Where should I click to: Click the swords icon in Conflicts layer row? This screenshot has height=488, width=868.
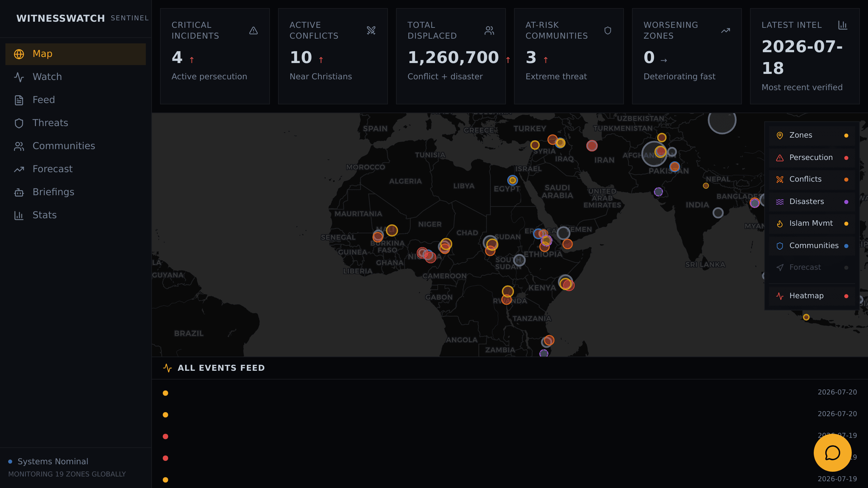pyautogui.click(x=780, y=180)
